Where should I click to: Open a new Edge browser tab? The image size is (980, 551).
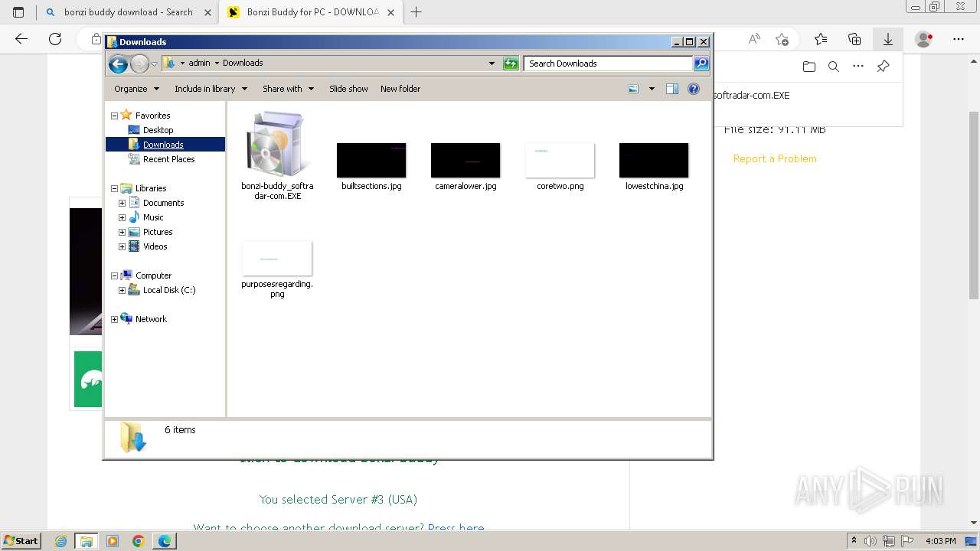[416, 12]
